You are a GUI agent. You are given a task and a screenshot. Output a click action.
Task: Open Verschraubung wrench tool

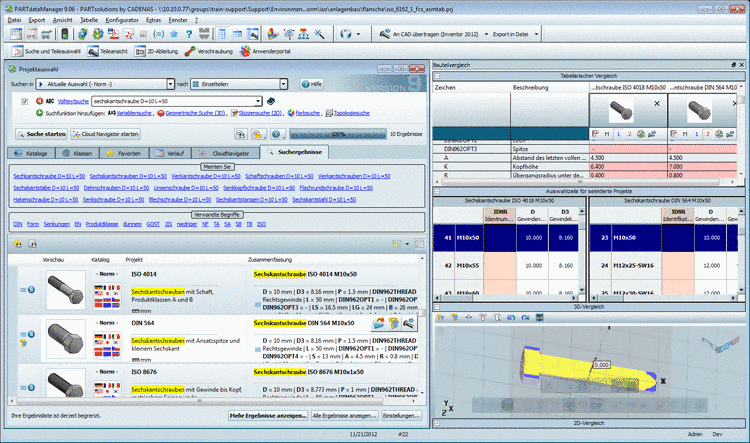coord(209,51)
